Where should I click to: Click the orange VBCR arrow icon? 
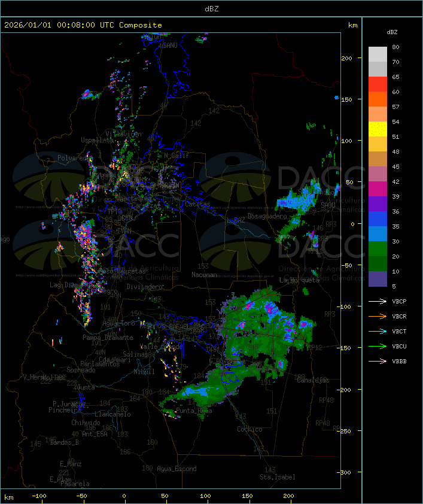tap(378, 316)
